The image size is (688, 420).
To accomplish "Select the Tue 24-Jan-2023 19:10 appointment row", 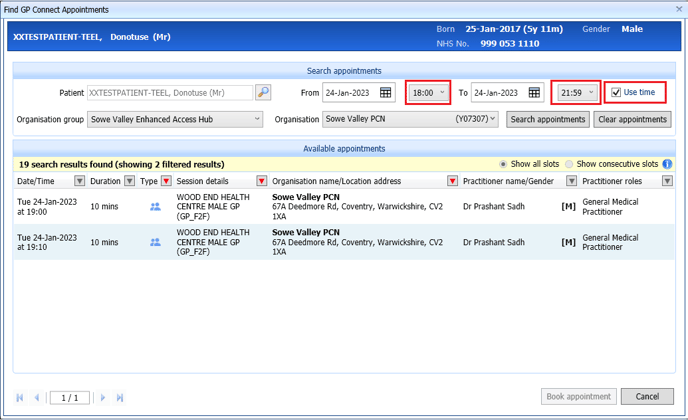I will pos(340,242).
